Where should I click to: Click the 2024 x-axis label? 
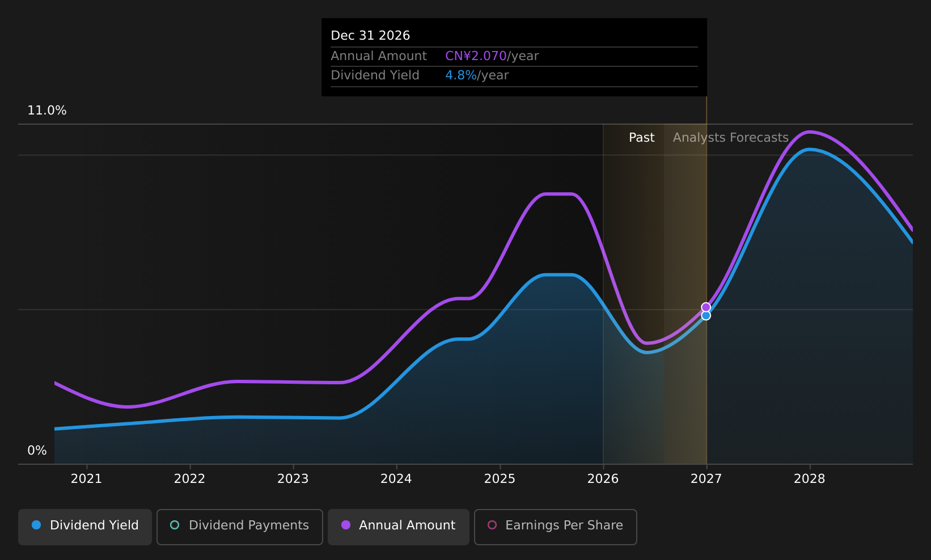click(x=396, y=479)
